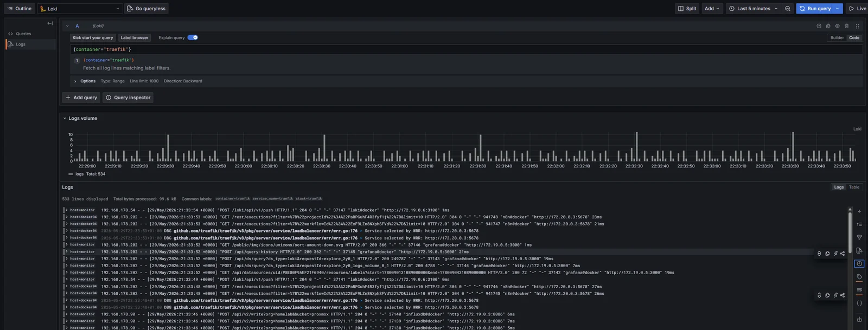Image resolution: width=868 pixels, height=330 pixels.
Task: Start Live tailing
Action: [857, 9]
